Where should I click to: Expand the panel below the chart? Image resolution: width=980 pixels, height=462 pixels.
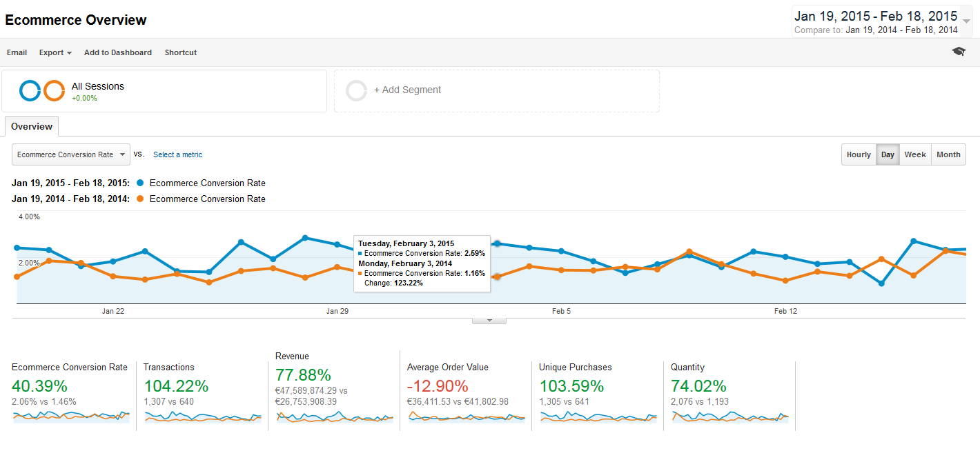[x=489, y=320]
